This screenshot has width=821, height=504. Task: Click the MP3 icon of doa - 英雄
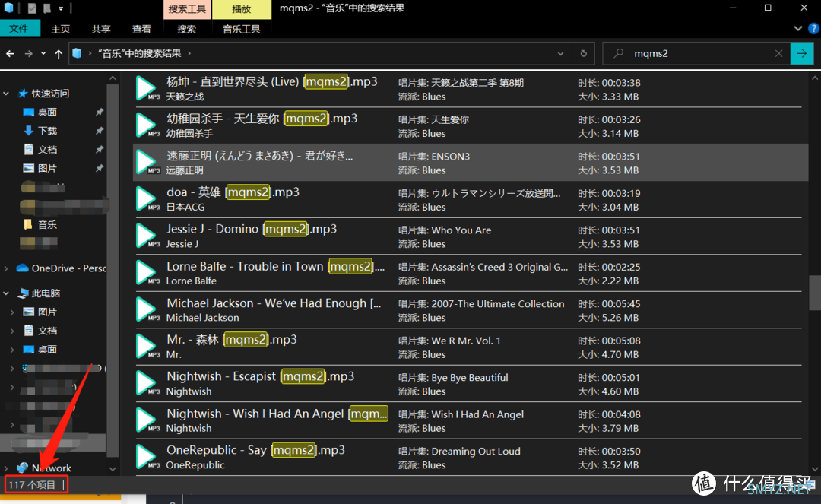coord(147,199)
